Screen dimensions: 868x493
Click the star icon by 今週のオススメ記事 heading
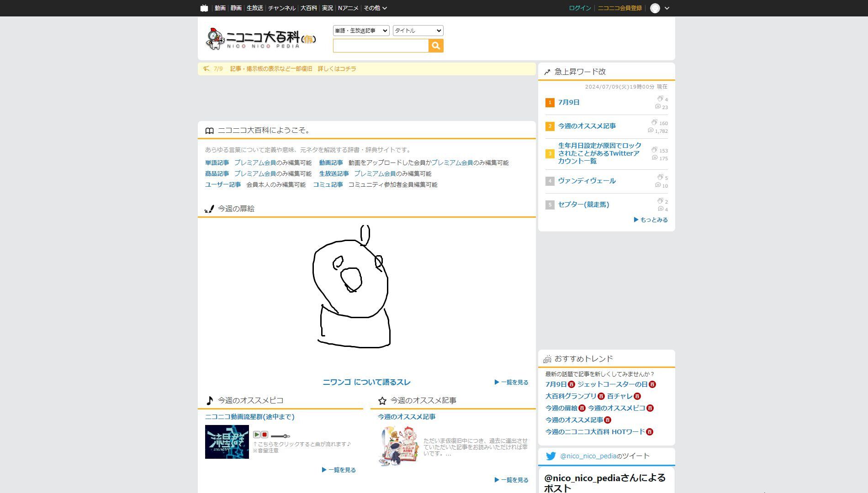point(382,400)
